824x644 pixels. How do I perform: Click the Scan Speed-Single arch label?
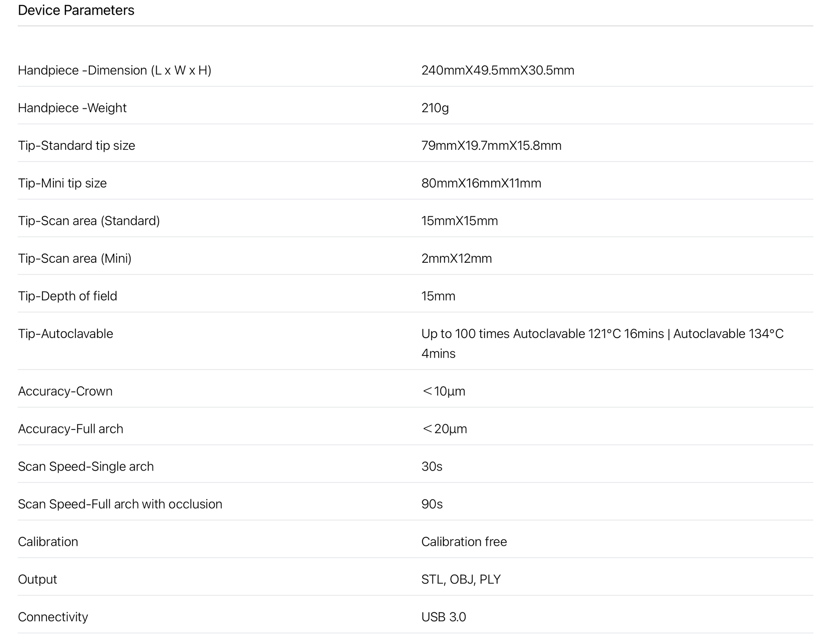coord(86,467)
